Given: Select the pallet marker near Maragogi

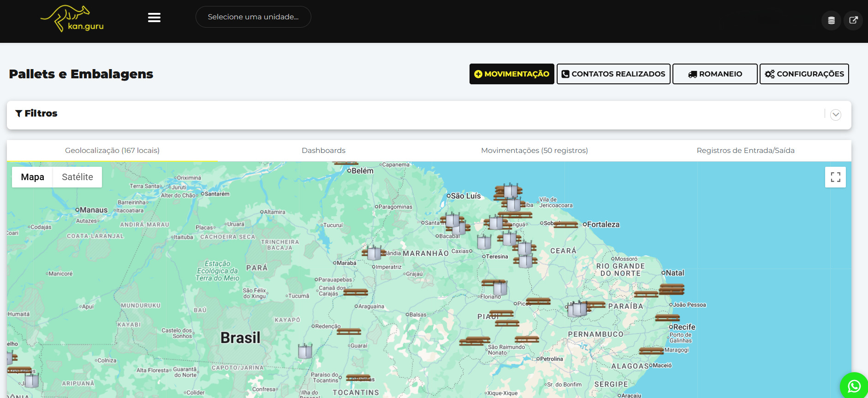Looking at the screenshot, I should click(x=651, y=351).
